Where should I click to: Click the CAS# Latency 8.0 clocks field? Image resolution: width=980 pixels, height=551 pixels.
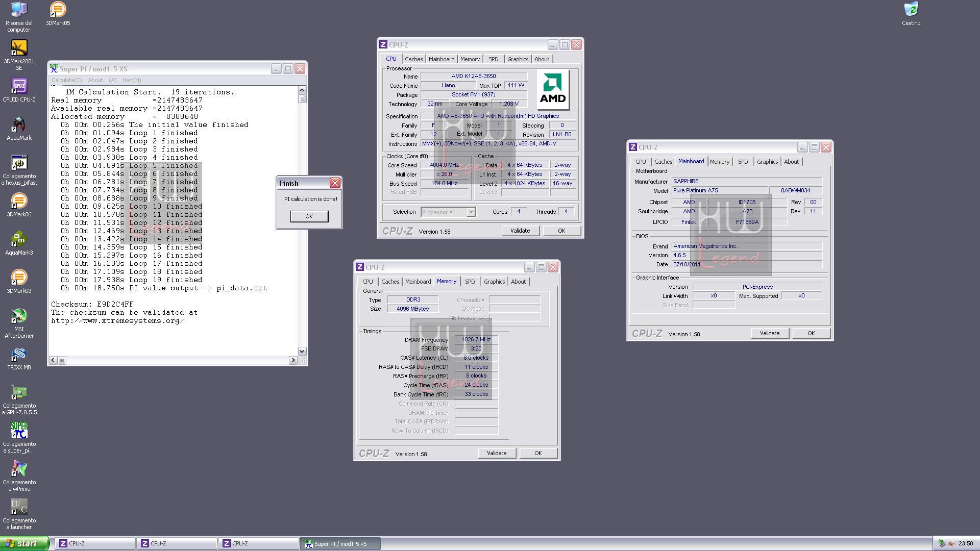pos(476,358)
